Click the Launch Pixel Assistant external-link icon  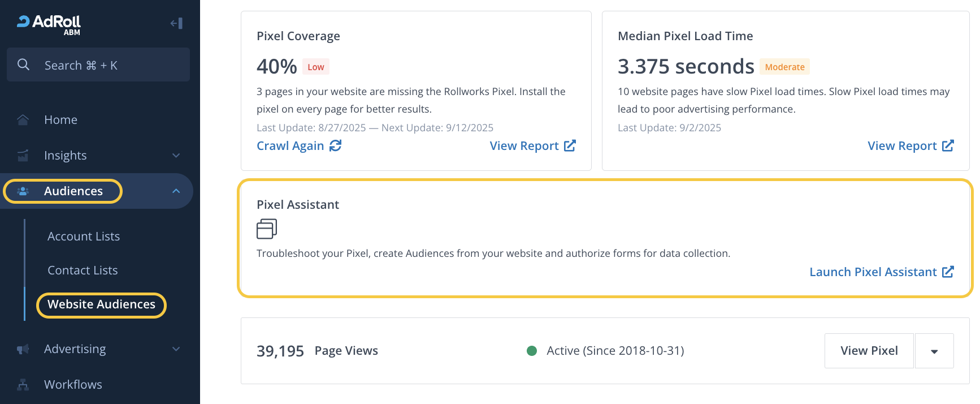click(x=948, y=272)
